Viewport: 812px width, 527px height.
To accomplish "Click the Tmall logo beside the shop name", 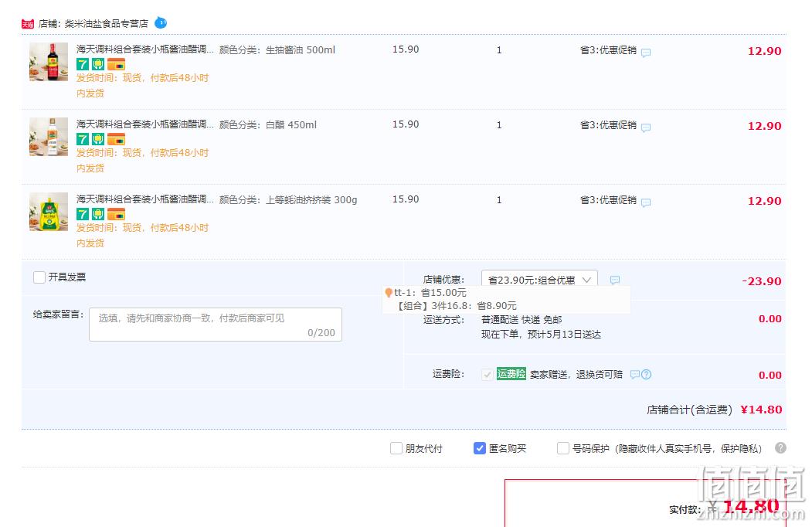I will click(28, 24).
